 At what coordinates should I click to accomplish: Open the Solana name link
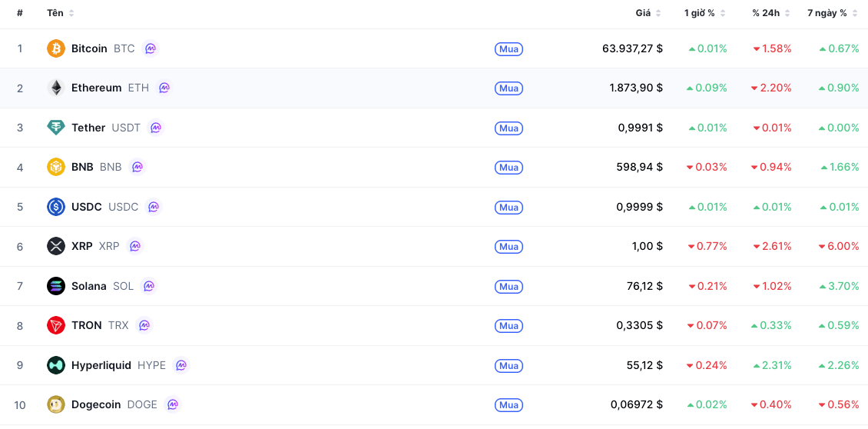tap(88, 286)
